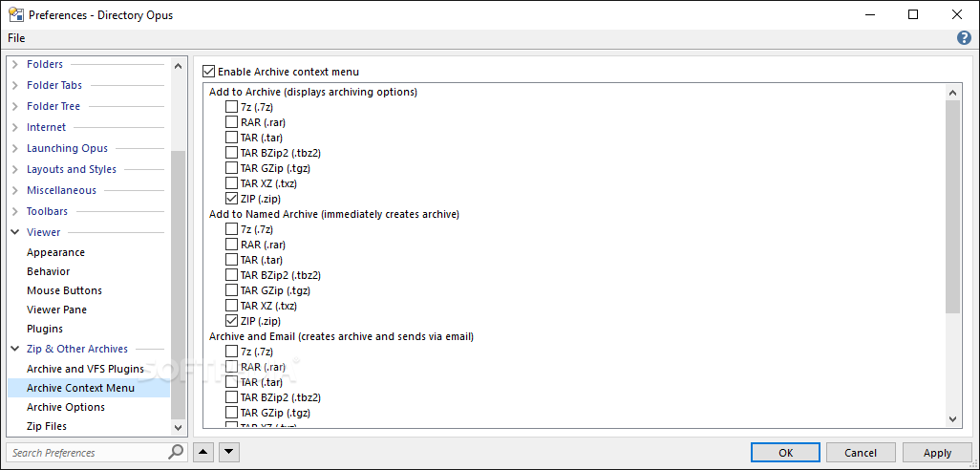Check TAR GZip under Archive and Email
The height and width of the screenshot is (470, 980).
[232, 413]
